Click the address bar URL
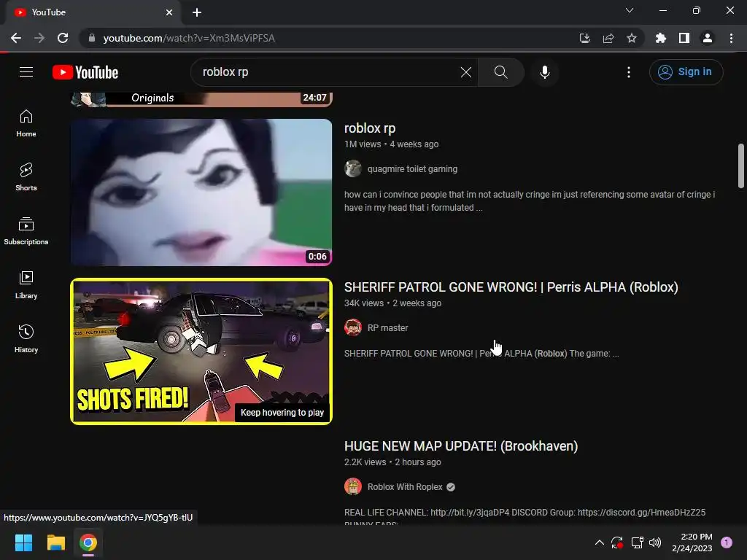Image resolution: width=747 pixels, height=560 pixels. point(189,38)
